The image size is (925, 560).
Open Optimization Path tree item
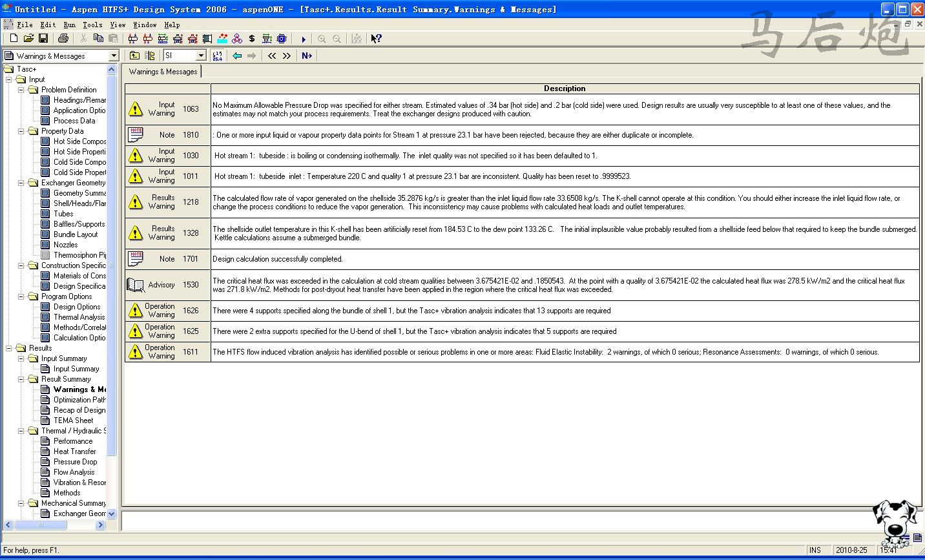[79, 400]
